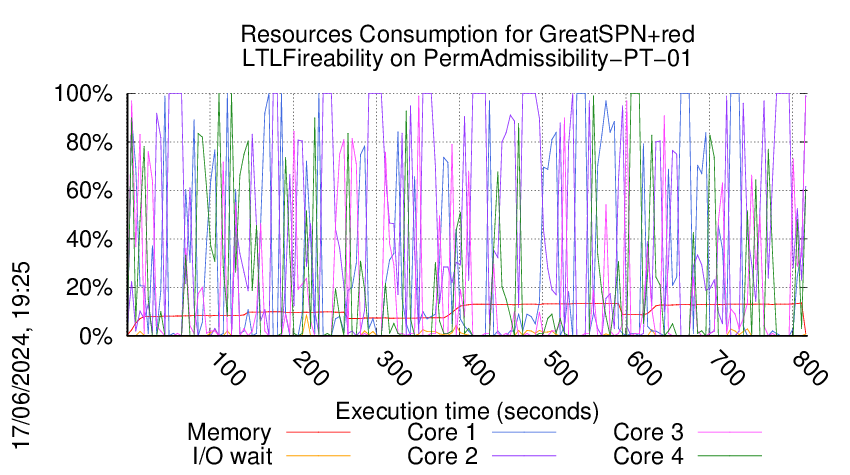The height and width of the screenshot is (475, 850).
Task: Click the 40% y-axis label
Action: point(89,239)
